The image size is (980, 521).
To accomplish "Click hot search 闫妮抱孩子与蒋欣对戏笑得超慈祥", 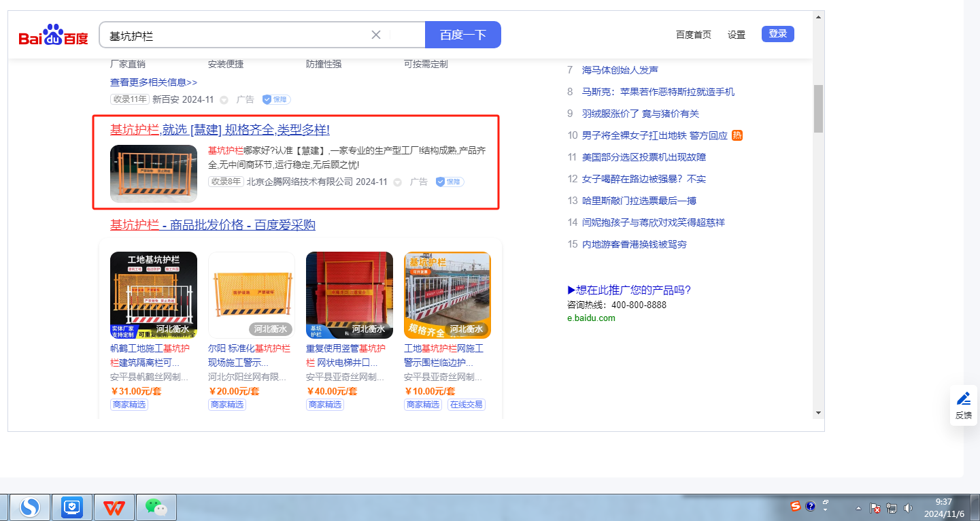I will click(x=654, y=222).
